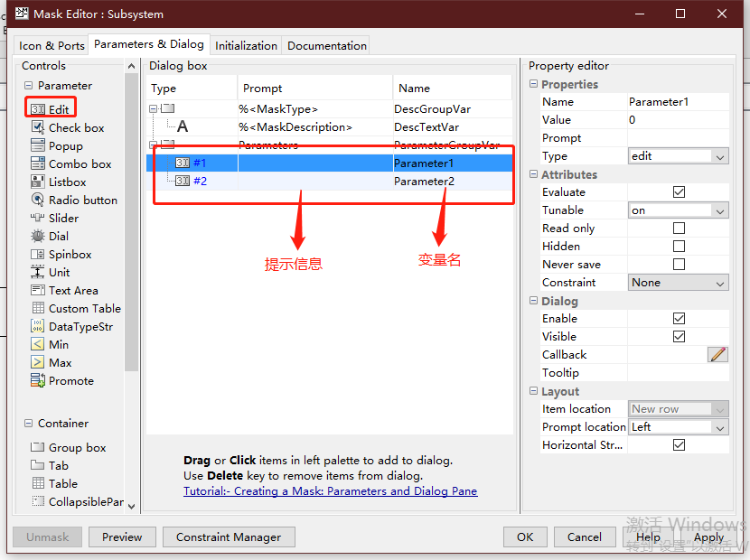Toggle the Hidden checkbox
Screen dimensions: 750x560
click(x=679, y=247)
